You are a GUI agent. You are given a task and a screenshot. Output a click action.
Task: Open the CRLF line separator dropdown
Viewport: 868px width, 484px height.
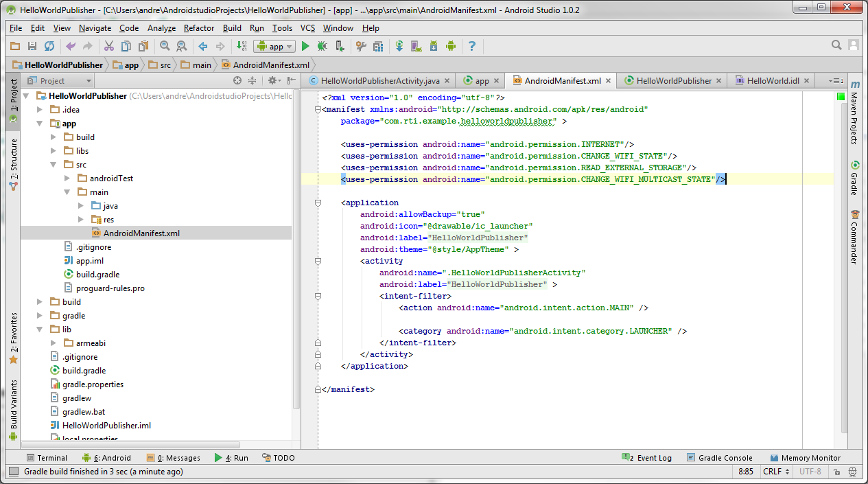click(776, 472)
